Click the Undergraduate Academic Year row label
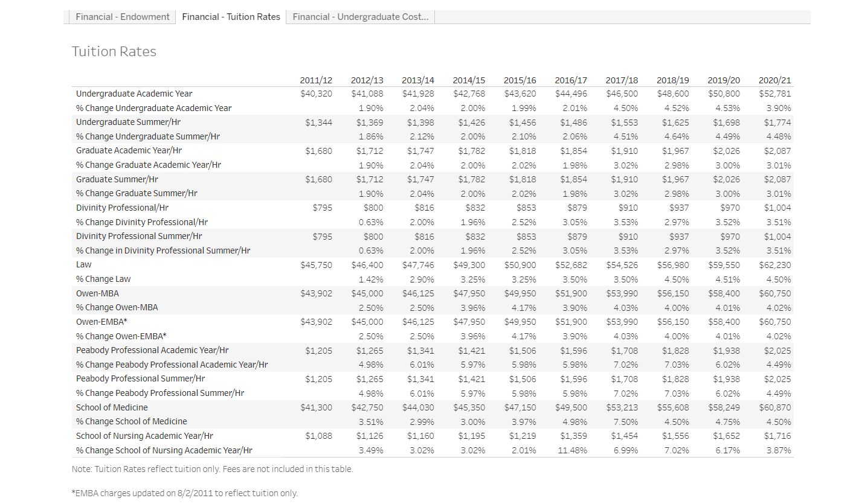 pos(134,94)
